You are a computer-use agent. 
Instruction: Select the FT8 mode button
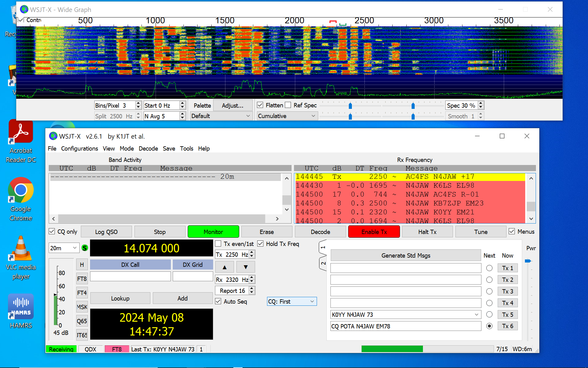(x=82, y=279)
